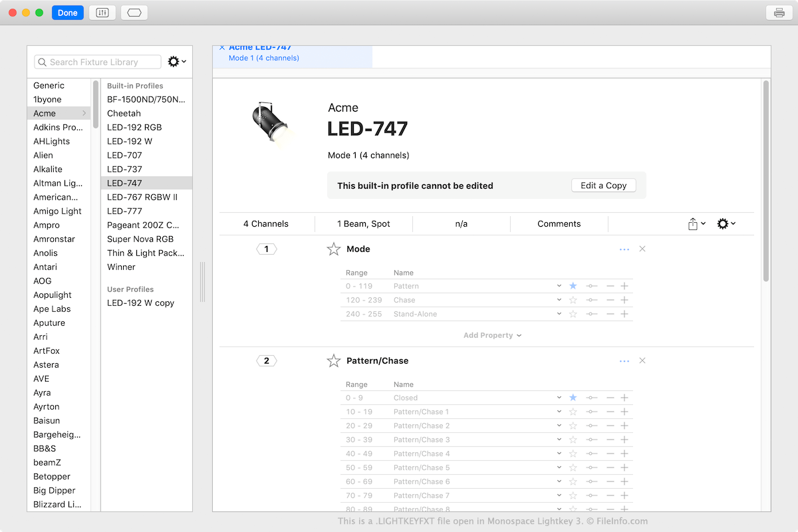The image size is (798, 532).
Task: Select the n/a tab
Action: point(462,224)
